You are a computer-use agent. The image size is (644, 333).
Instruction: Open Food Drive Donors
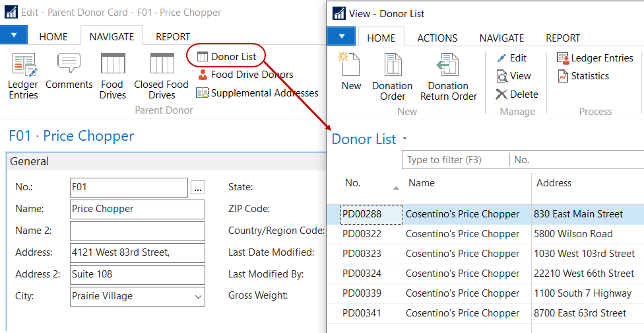click(x=245, y=75)
